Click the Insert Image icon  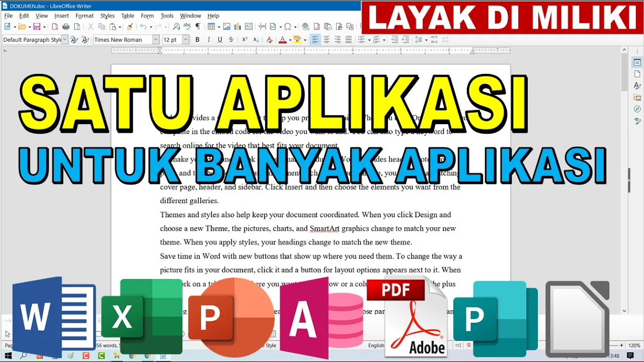226,27
